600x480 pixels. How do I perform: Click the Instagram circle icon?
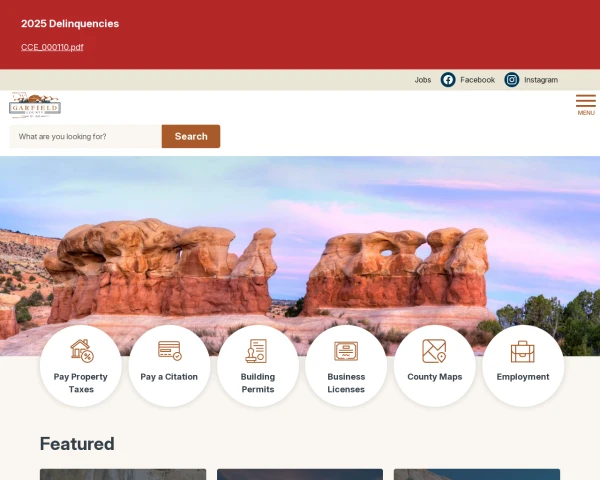512,80
